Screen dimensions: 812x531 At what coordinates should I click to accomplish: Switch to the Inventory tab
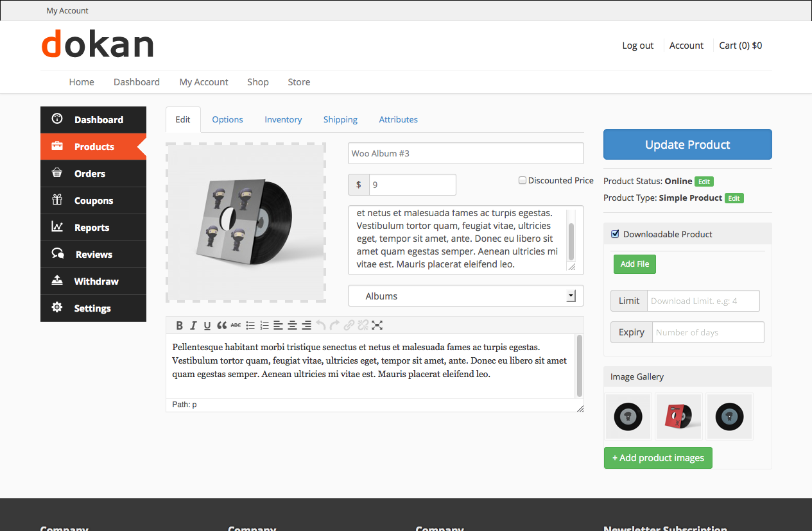tap(283, 120)
